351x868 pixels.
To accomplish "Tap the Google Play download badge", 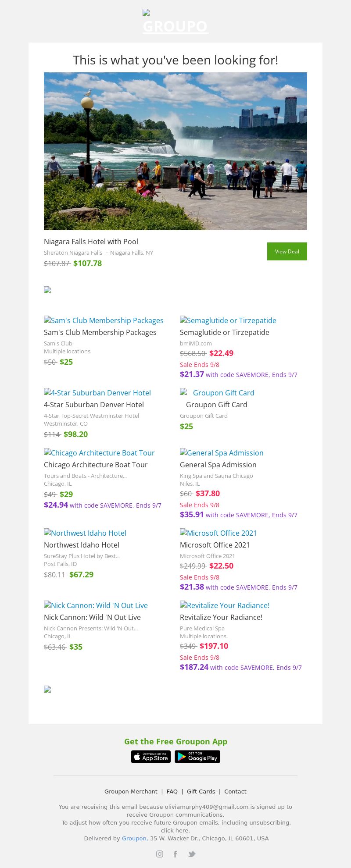I will [197, 757].
